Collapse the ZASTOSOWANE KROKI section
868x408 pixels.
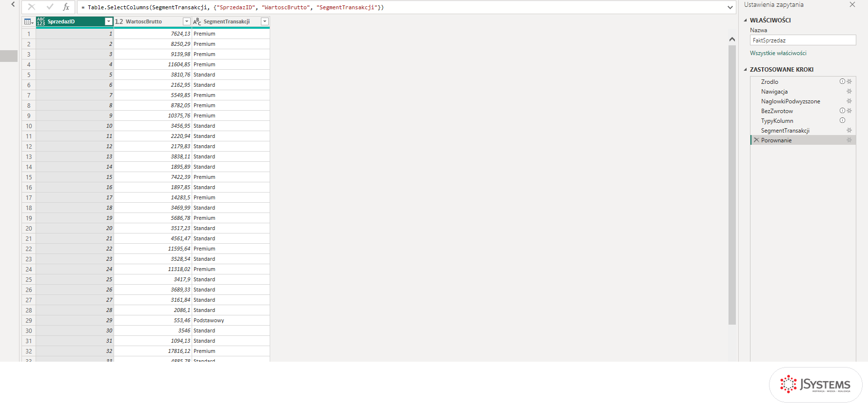tap(745, 70)
